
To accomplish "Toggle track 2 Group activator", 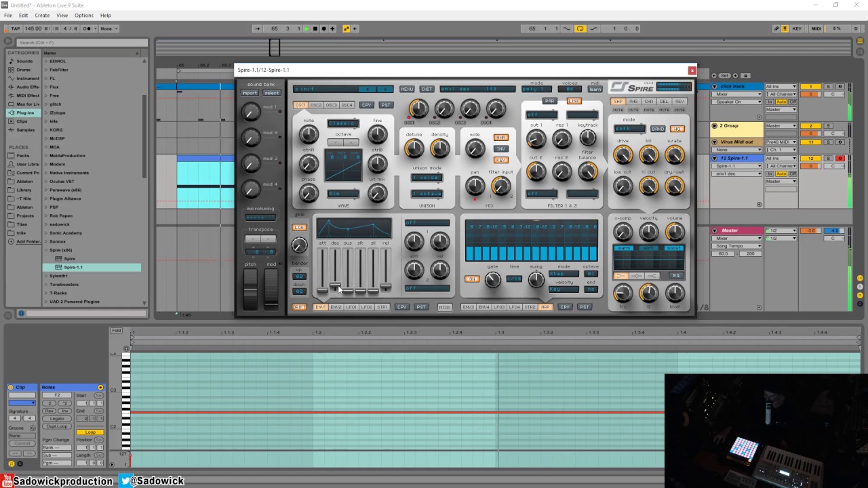I will click(x=810, y=126).
